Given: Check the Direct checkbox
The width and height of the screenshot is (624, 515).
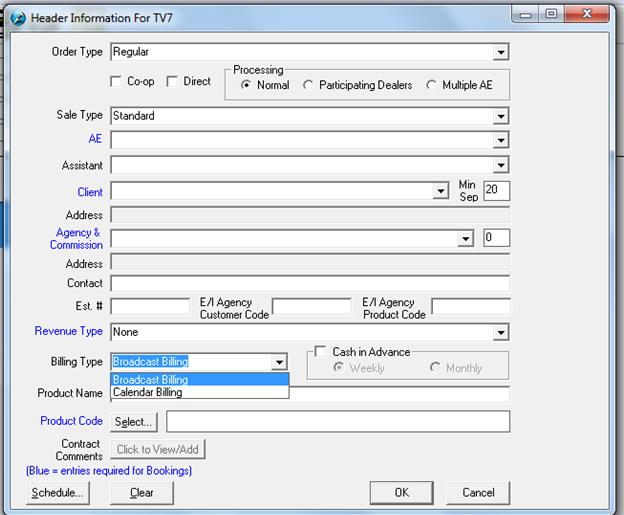Looking at the screenshot, I should click(172, 82).
